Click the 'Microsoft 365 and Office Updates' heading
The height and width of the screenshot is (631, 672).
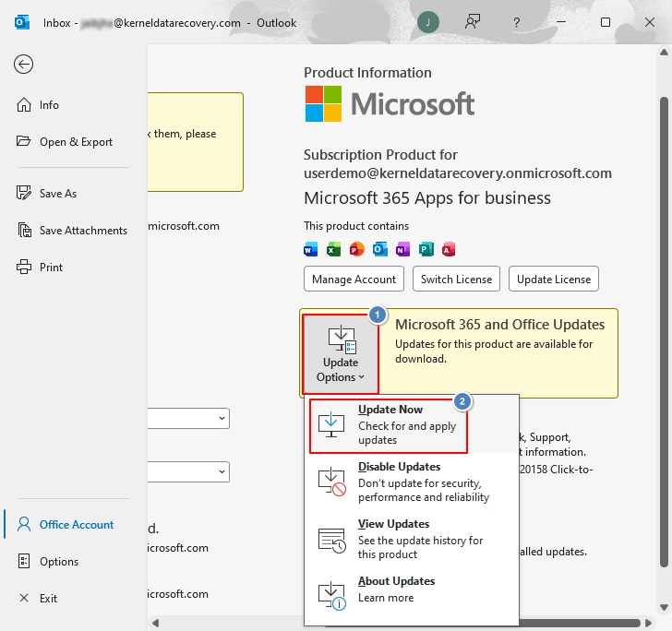(499, 325)
